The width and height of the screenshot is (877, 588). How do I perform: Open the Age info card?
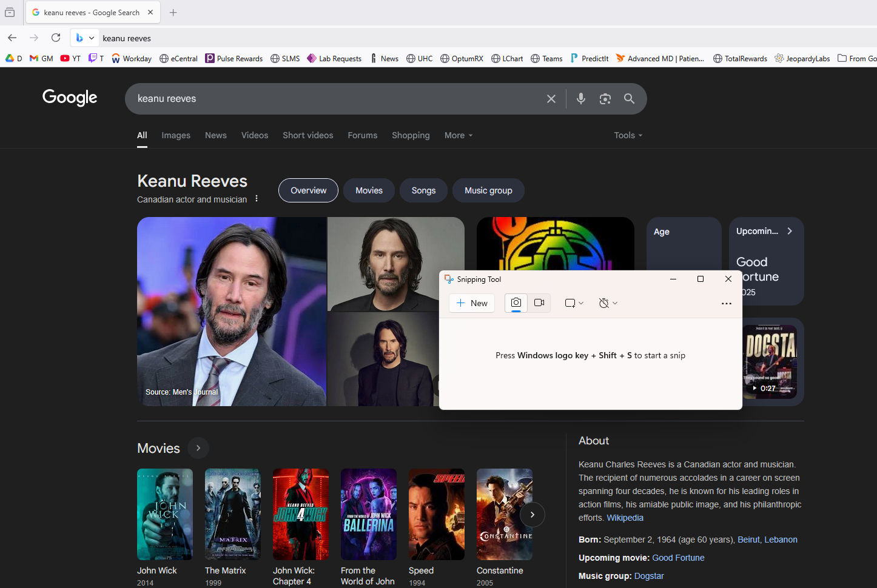point(684,244)
